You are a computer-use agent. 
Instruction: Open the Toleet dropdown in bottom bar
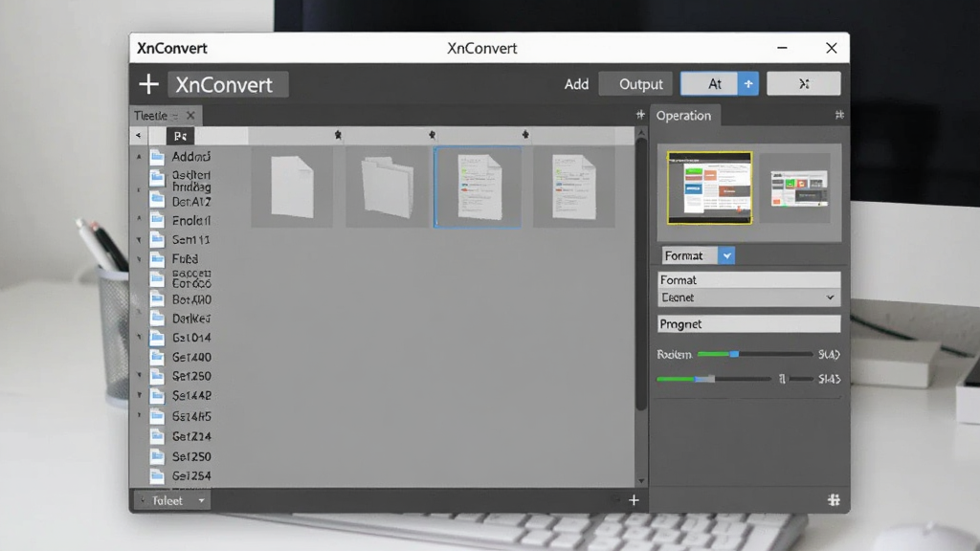point(172,500)
